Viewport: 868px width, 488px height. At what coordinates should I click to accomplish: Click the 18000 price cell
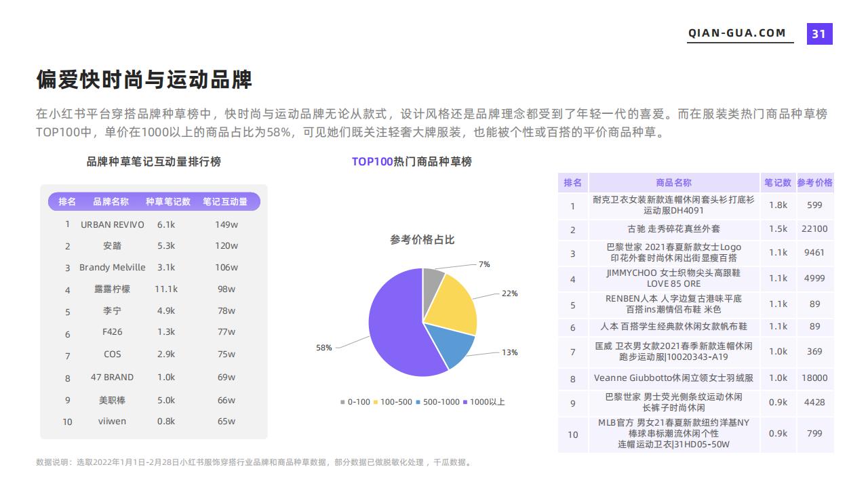(x=814, y=378)
